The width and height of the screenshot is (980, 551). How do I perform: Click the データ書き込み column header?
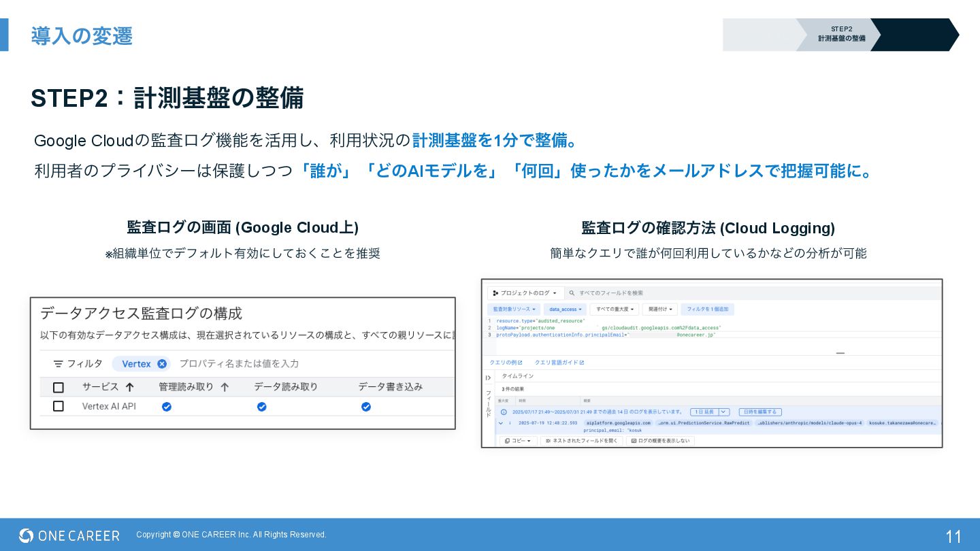click(391, 387)
